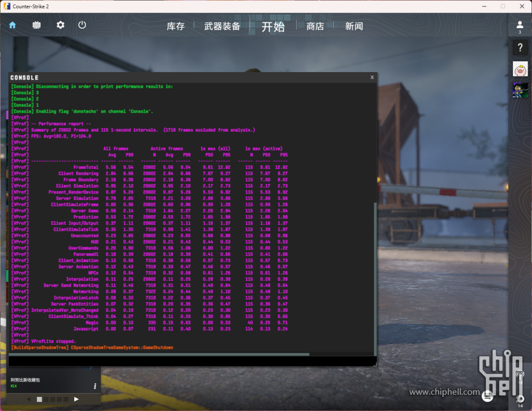Image resolution: width=532 pixels, height=411 pixels.
Task: Open the 新闻 tab
Action: [x=354, y=26]
